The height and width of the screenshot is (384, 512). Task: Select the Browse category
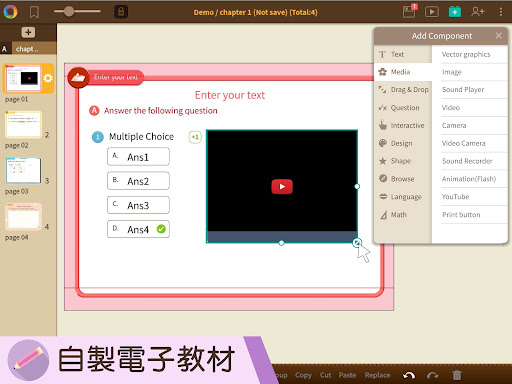point(403,179)
